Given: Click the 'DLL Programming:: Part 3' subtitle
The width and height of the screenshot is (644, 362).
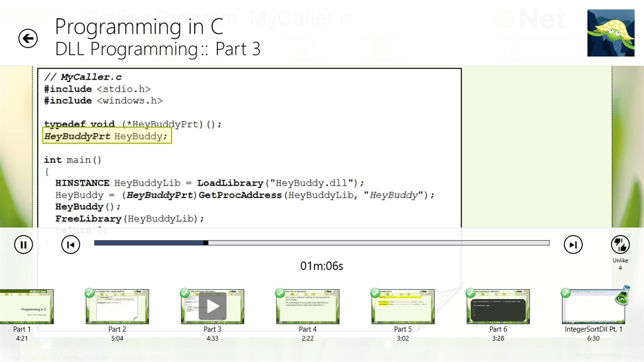Looking at the screenshot, I should coord(157,49).
